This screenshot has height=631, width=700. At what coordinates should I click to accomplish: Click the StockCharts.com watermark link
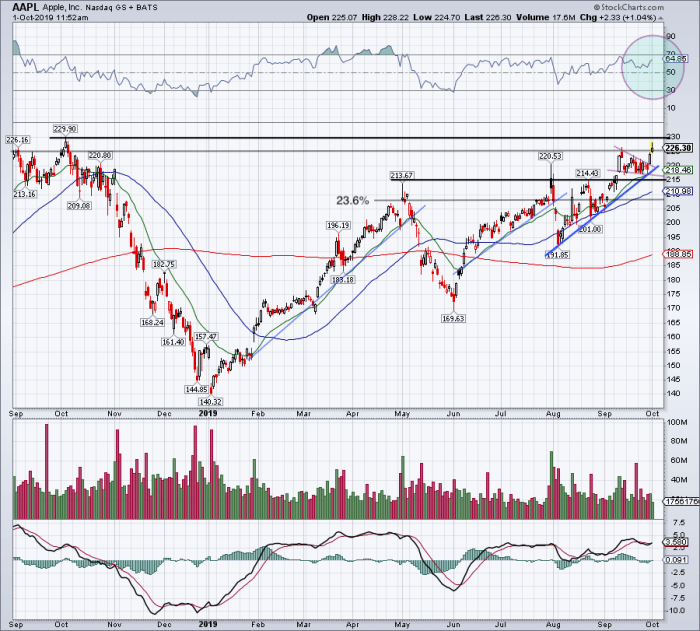tap(629, 7)
